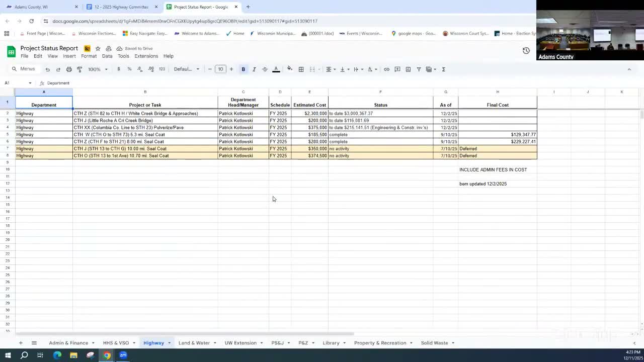This screenshot has width=644, height=362.
Task: Switch to the Land & Water sheet tab
Action: tap(194, 343)
